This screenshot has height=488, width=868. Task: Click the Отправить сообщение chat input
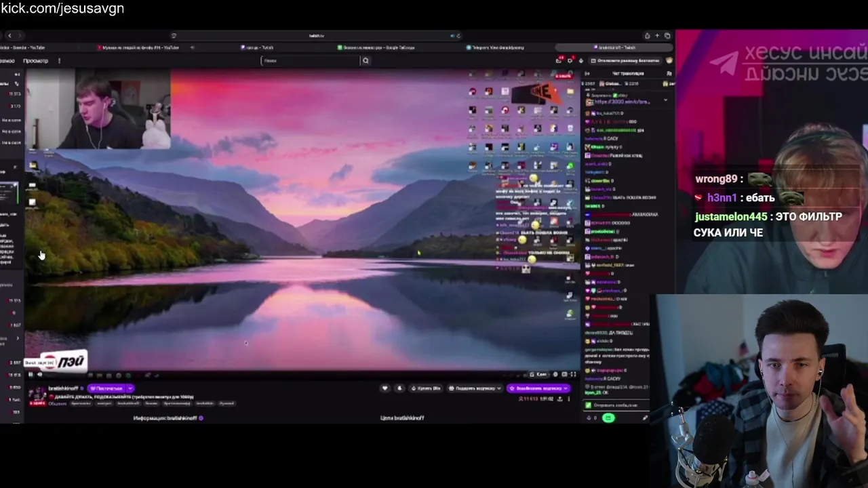616,405
